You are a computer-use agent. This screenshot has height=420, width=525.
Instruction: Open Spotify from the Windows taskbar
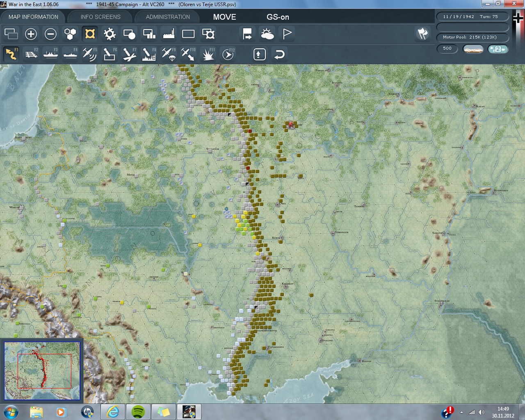click(x=138, y=411)
